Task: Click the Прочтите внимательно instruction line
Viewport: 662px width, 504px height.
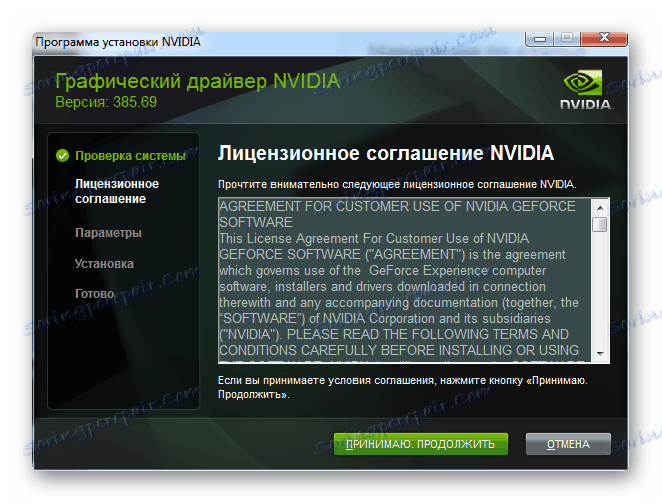Action: pos(397,184)
